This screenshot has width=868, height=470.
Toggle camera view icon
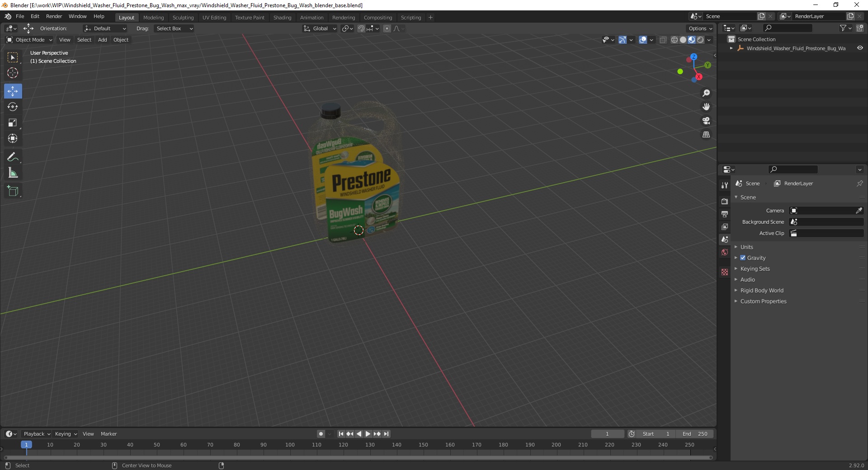[x=706, y=121]
